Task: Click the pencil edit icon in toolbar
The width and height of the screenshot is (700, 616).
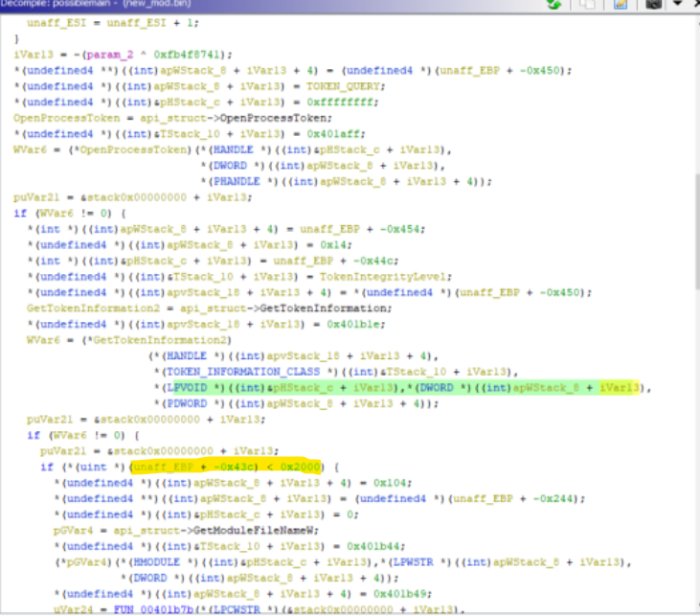Action: (621, 4)
